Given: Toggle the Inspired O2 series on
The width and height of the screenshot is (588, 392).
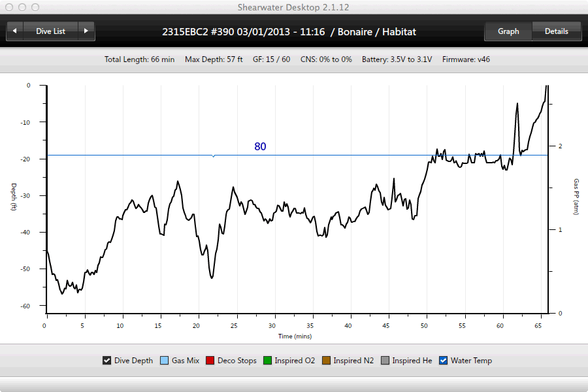Looking at the screenshot, I should coord(267,361).
